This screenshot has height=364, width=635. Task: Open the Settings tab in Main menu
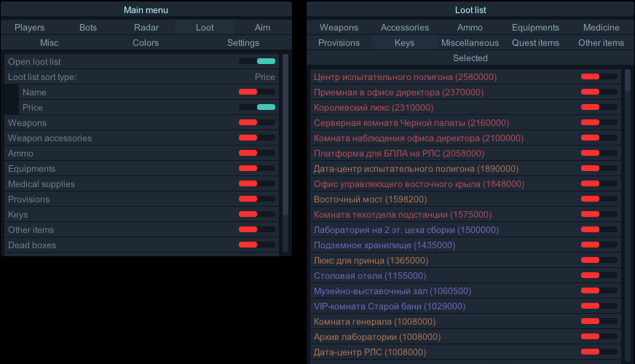pos(243,43)
